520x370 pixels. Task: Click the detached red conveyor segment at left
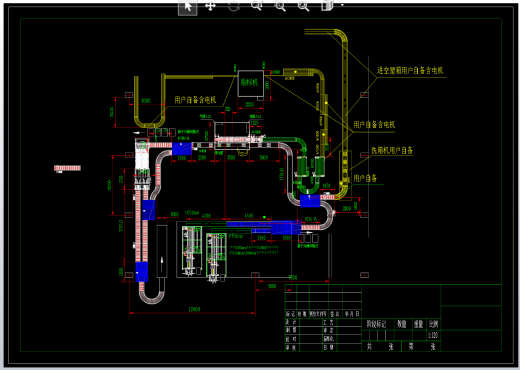tap(67, 168)
